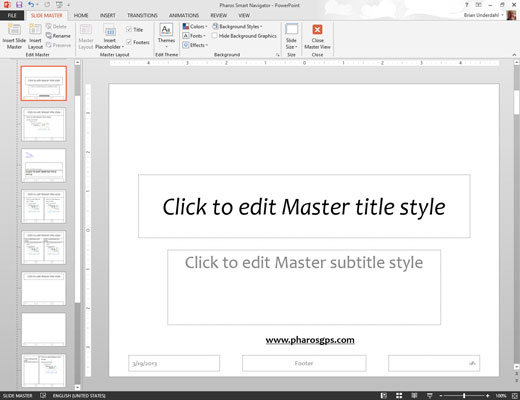Open the FILE tab
The width and height of the screenshot is (520, 400).
12,15
